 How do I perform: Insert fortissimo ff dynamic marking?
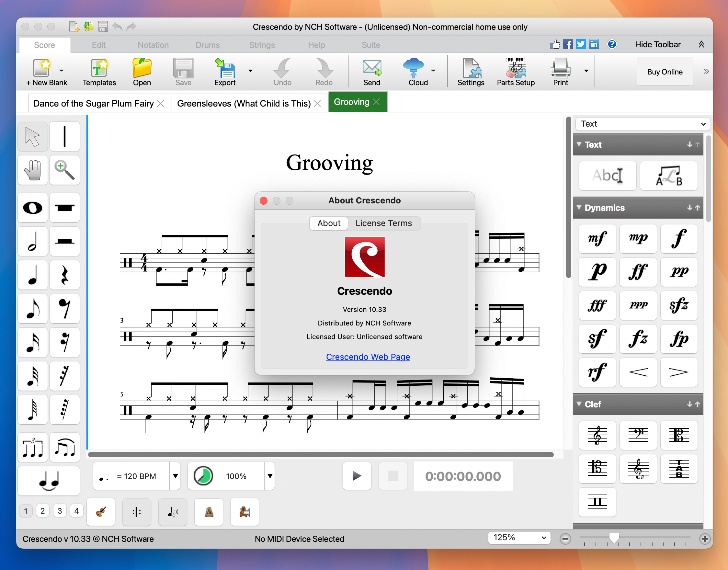[638, 272]
